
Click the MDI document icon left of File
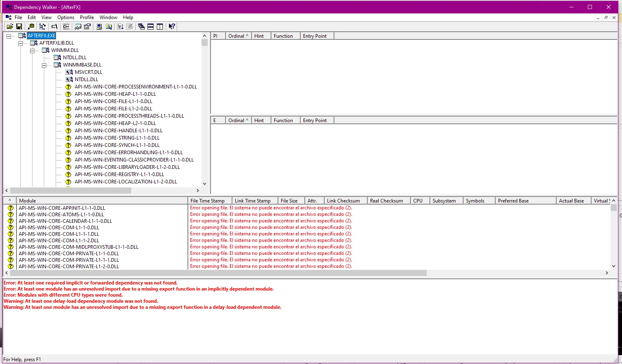click(x=9, y=17)
